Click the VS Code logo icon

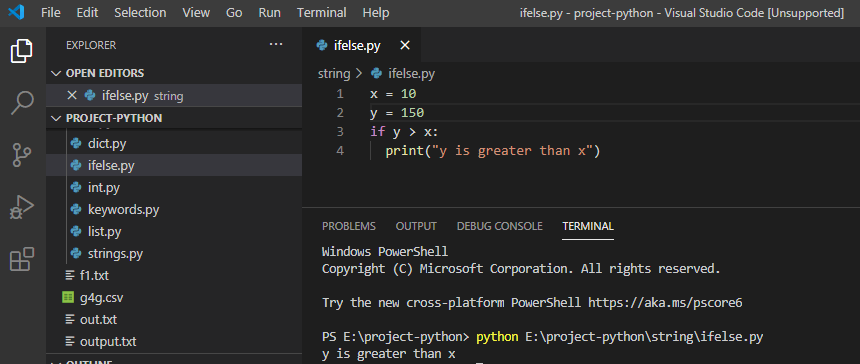click(16, 13)
